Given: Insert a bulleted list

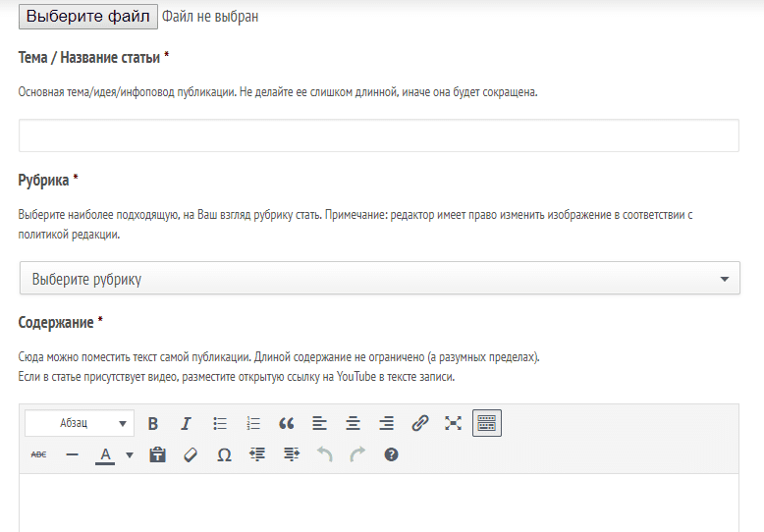Looking at the screenshot, I should (x=220, y=423).
